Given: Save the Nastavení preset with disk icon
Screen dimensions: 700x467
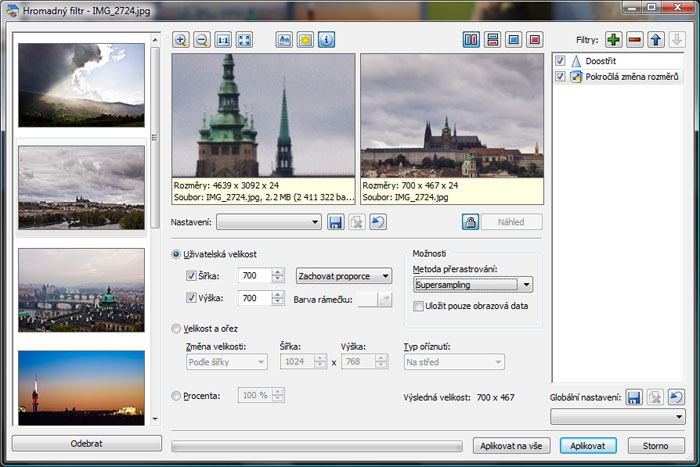Looking at the screenshot, I should pos(336,222).
